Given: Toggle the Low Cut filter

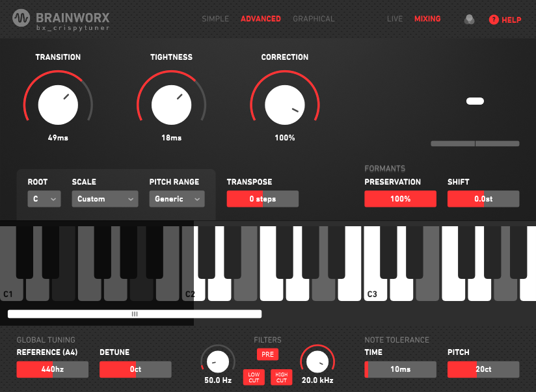Looking at the screenshot, I should 254,377.
